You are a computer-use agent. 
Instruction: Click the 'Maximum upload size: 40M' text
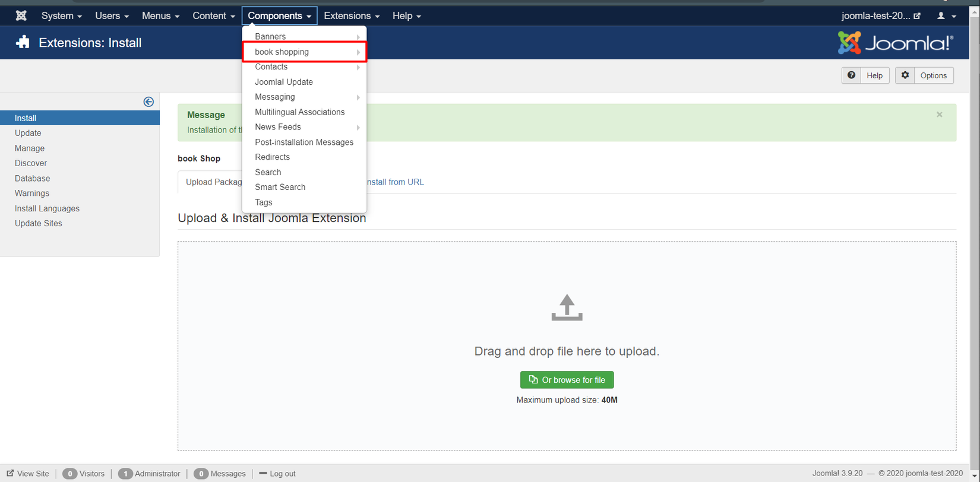point(567,400)
